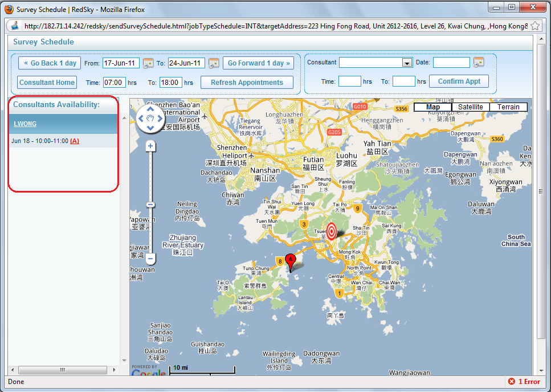Click the map zoom slider handle
The height and width of the screenshot is (392, 551).
coord(150,205)
